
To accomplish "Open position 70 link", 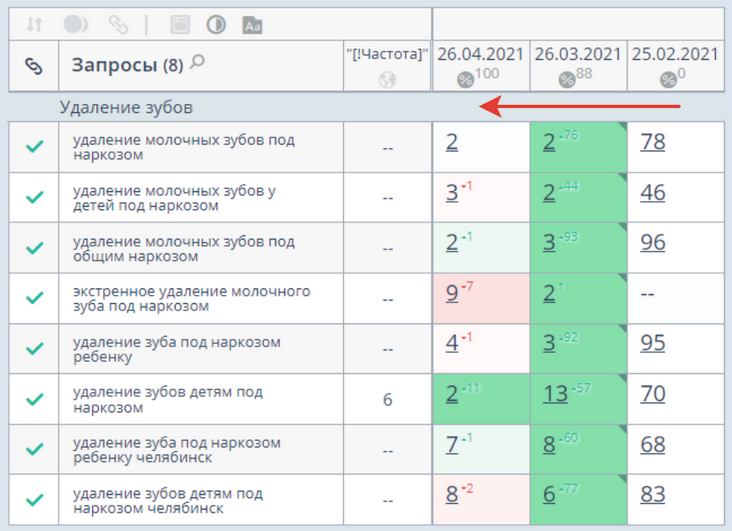I will coord(653,394).
